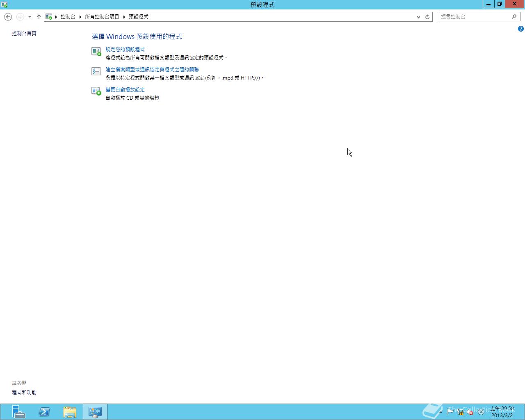Image resolution: width=525 pixels, height=420 pixels.
Task: Expand the arrow after 控制台 in breadcrumb
Action: (x=80, y=17)
